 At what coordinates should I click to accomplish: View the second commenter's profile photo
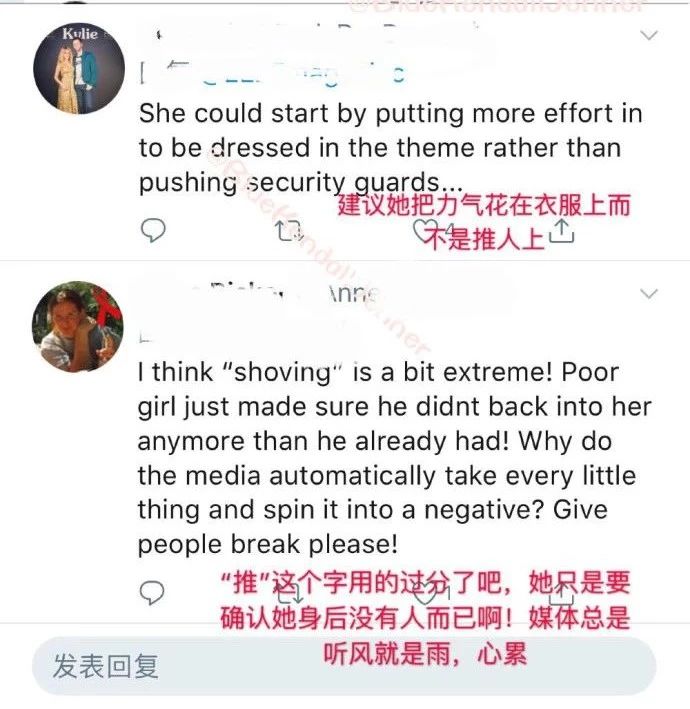point(77,326)
